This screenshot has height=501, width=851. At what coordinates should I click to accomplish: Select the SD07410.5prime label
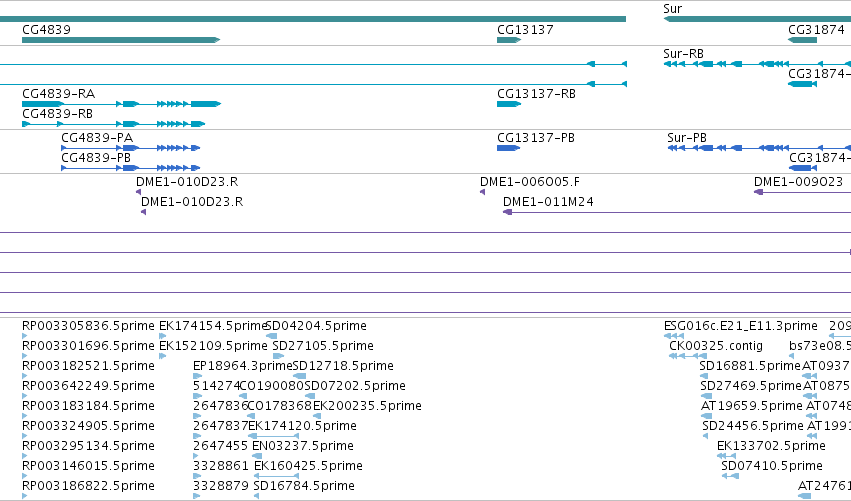[772, 466]
